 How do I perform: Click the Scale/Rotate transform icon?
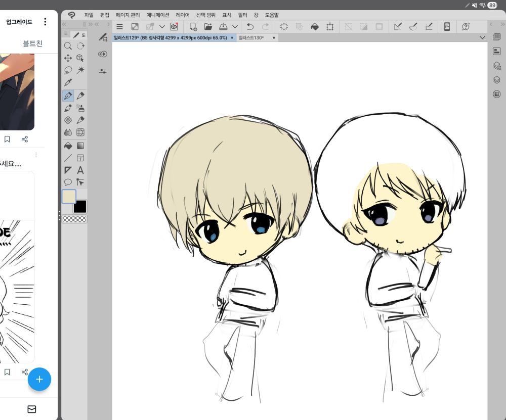coord(330,27)
